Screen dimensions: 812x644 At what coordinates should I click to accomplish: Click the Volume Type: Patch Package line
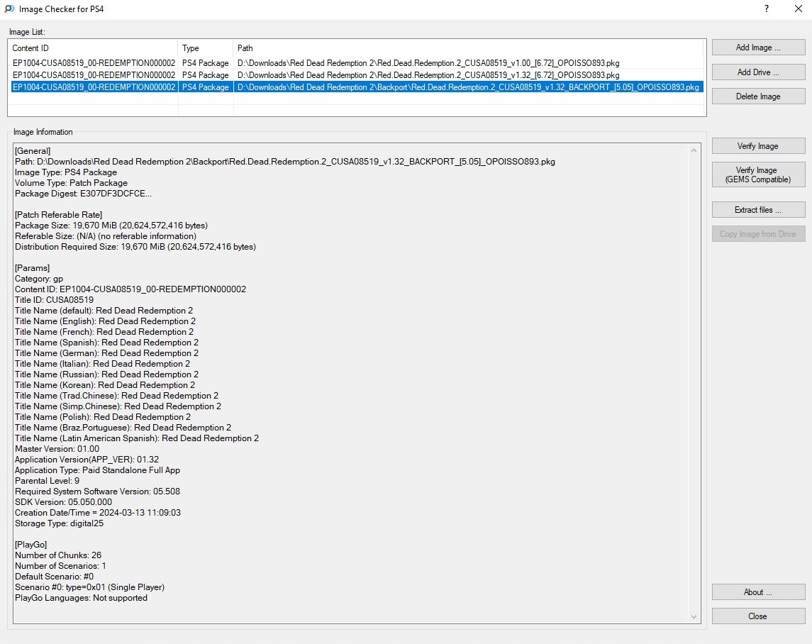tap(71, 183)
